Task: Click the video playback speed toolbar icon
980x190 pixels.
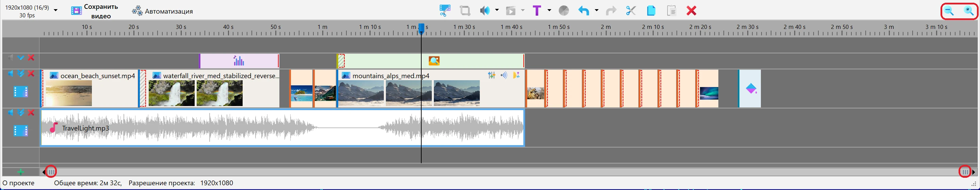Action: 510,10
